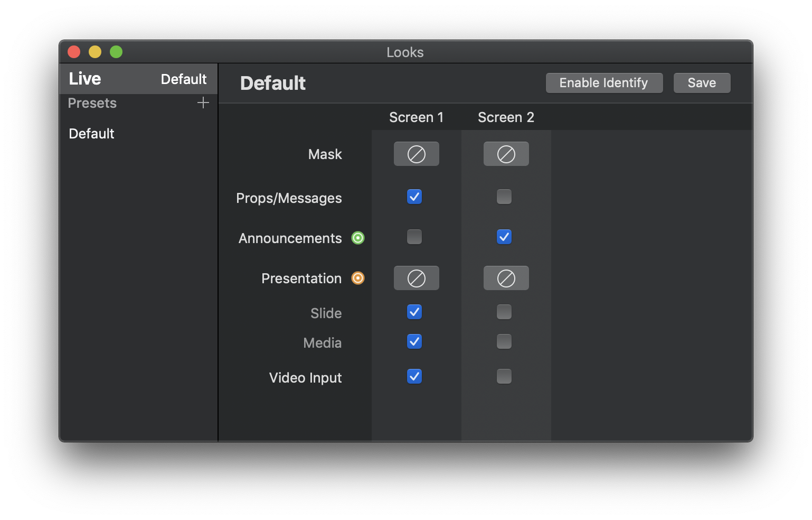Enable Announcements for Screen 1
812x520 pixels.
(x=414, y=237)
